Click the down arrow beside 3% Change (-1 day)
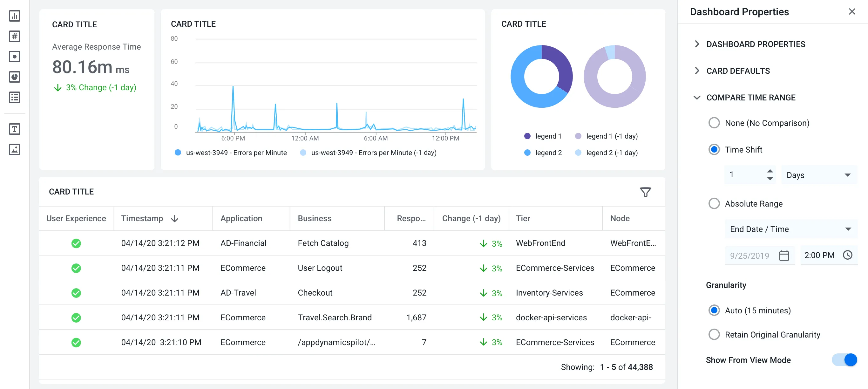The width and height of the screenshot is (868, 389). click(x=58, y=88)
